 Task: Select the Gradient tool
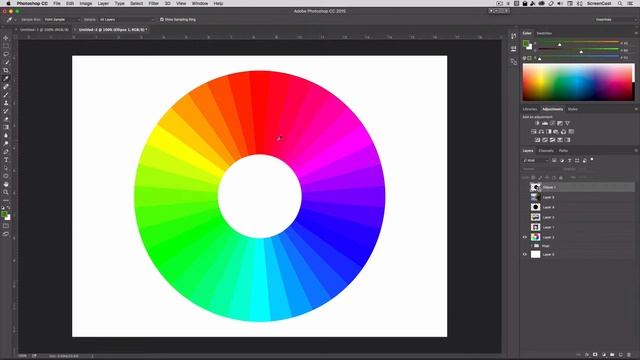[x=6, y=127]
